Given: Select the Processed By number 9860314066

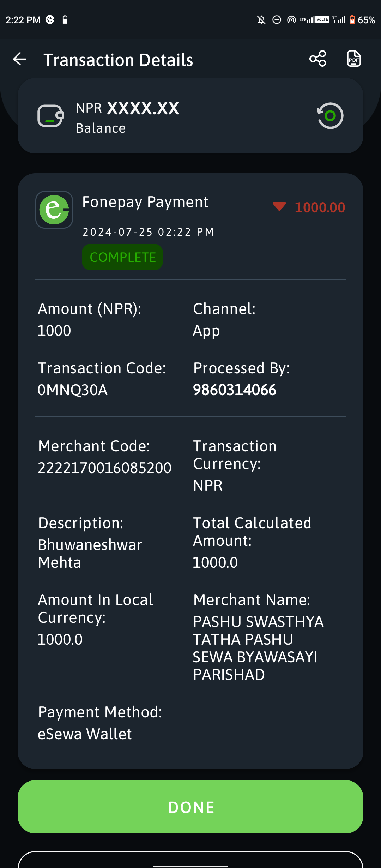Looking at the screenshot, I should (x=235, y=390).
